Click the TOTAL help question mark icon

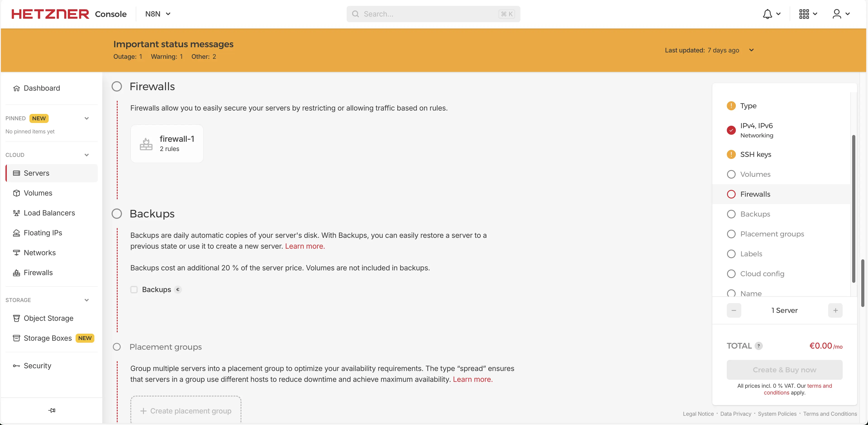pos(758,346)
